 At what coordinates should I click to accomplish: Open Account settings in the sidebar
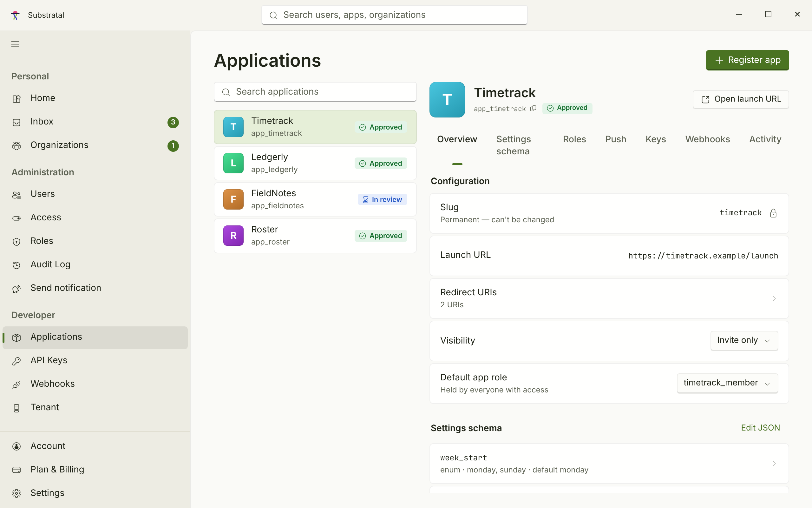pyautogui.click(x=95, y=446)
